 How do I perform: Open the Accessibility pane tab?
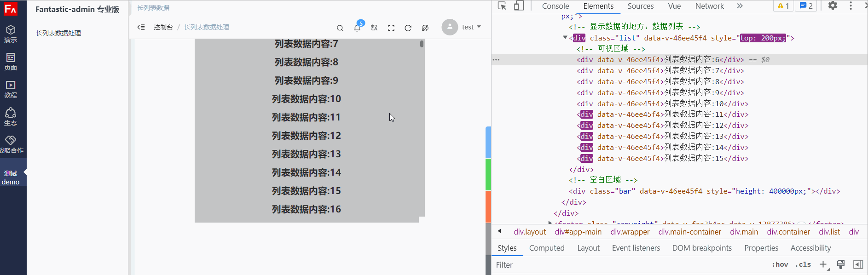810,248
